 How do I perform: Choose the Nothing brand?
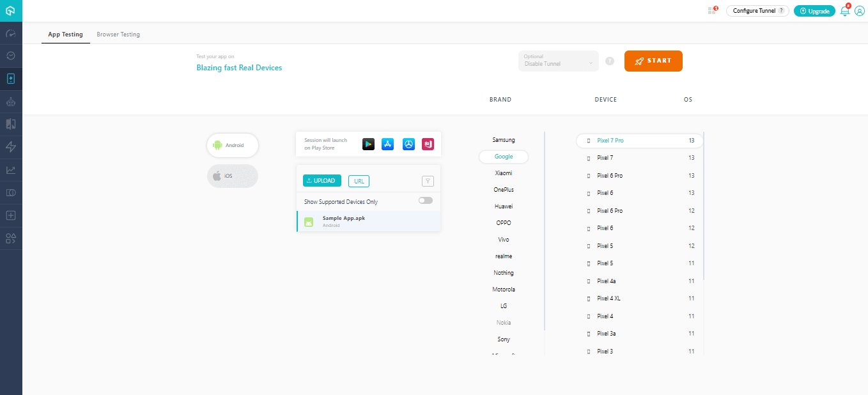504,273
